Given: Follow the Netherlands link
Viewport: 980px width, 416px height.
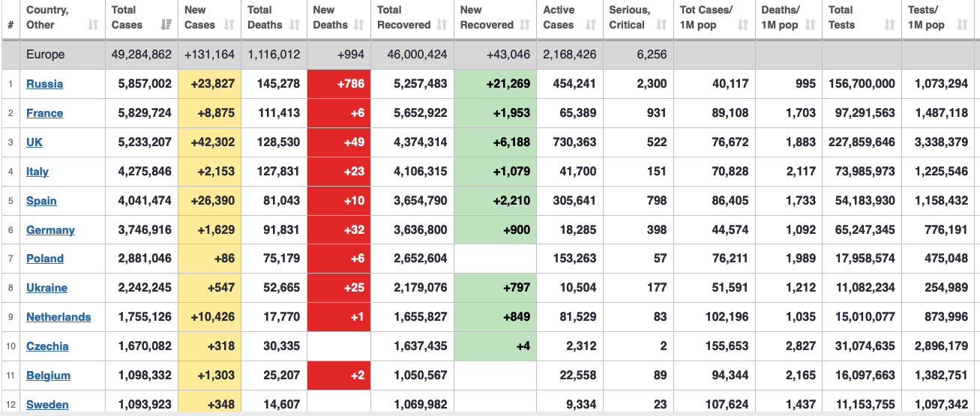Looking at the screenshot, I should coord(58,317).
